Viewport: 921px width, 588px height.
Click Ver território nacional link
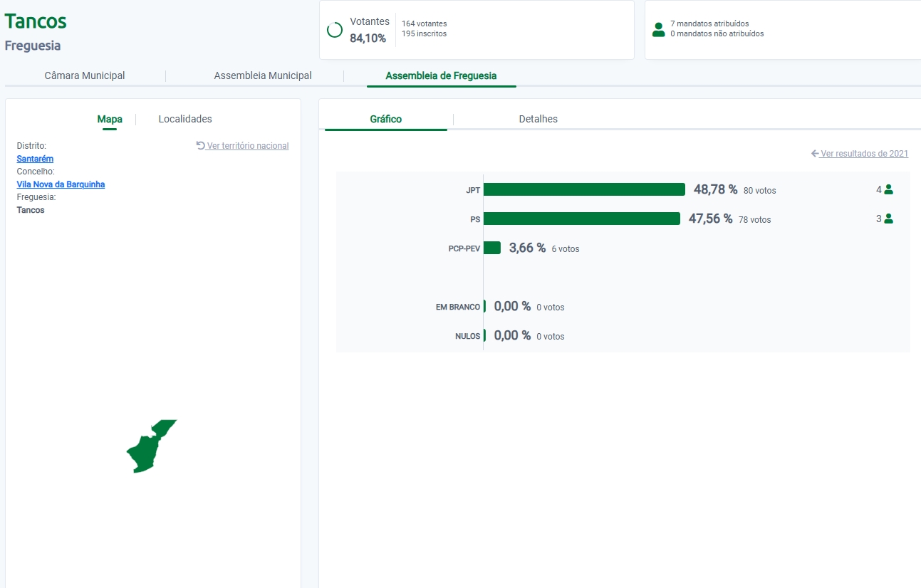click(248, 146)
